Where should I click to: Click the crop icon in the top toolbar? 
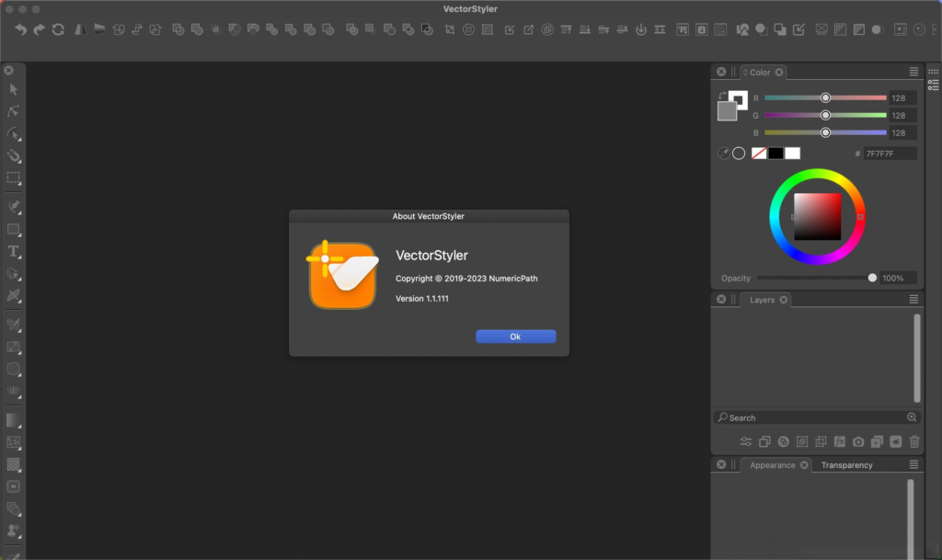[x=449, y=29]
